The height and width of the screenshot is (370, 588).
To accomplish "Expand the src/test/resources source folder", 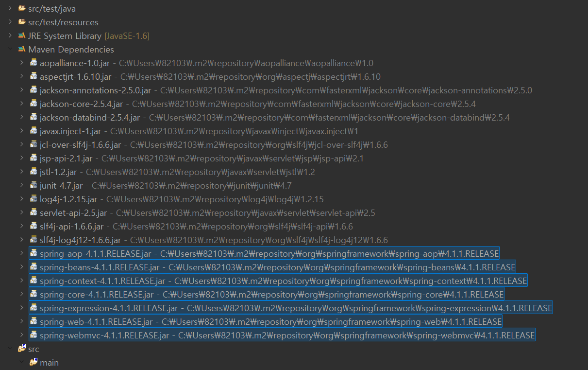I will pos(10,22).
